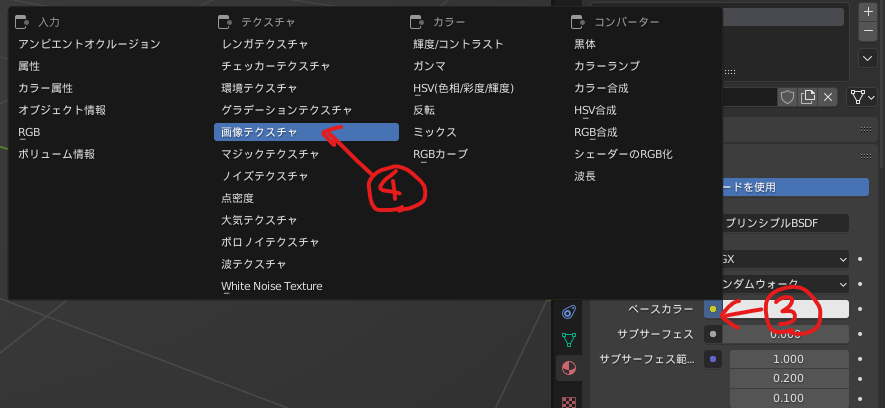Click the サブサーフェス範囲 purple socket dot
Viewport: 885px width, 408px height.
(x=712, y=358)
